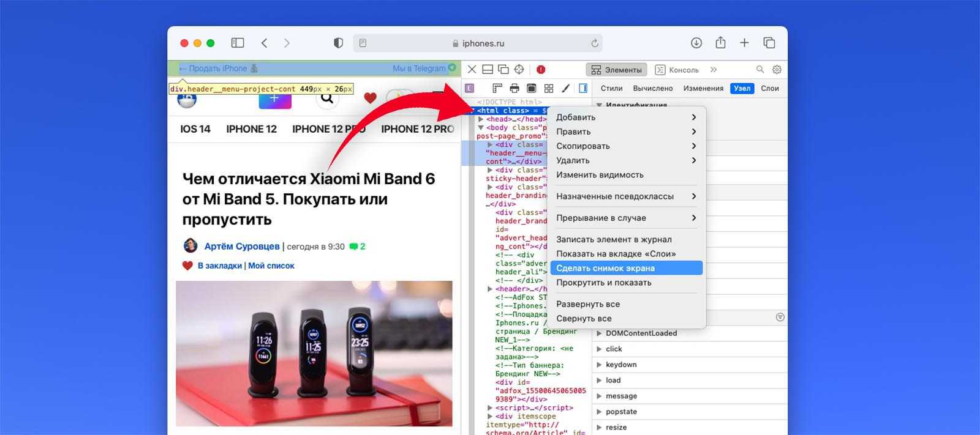Viewport: 980px width, 435px height.
Task: Expand the head element node
Action: click(481, 119)
